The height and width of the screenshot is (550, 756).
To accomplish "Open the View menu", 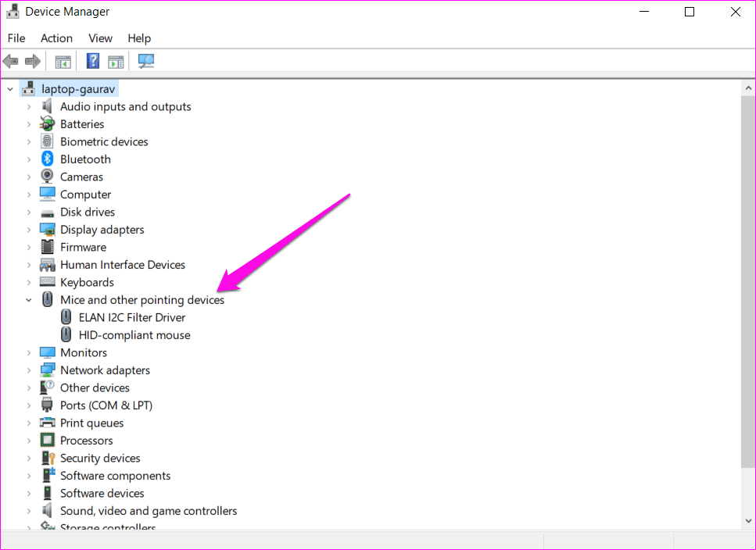I will 100,38.
